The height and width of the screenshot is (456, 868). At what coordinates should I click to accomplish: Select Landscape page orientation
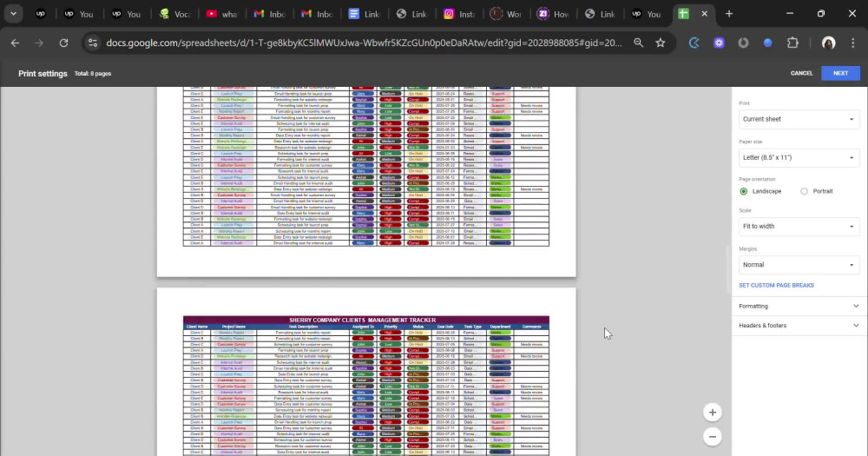[744, 191]
